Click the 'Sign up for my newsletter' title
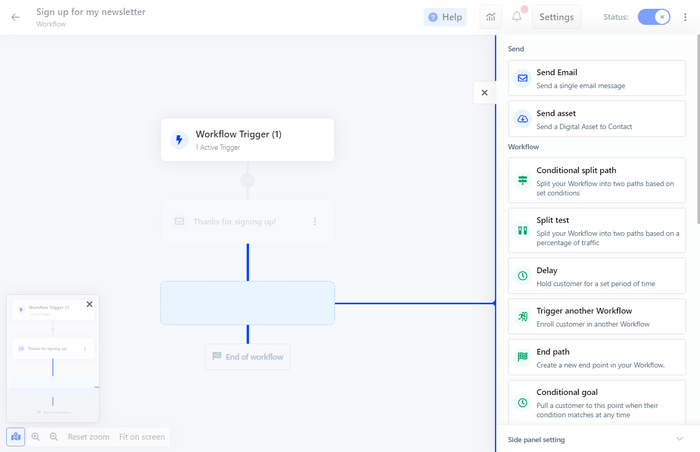This screenshot has width=700, height=452. [x=91, y=12]
